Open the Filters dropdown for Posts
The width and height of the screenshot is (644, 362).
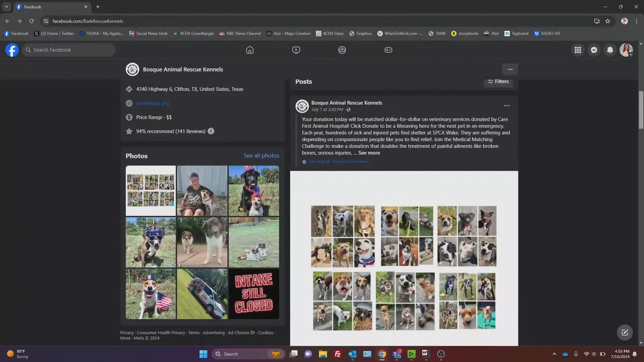coord(498,81)
